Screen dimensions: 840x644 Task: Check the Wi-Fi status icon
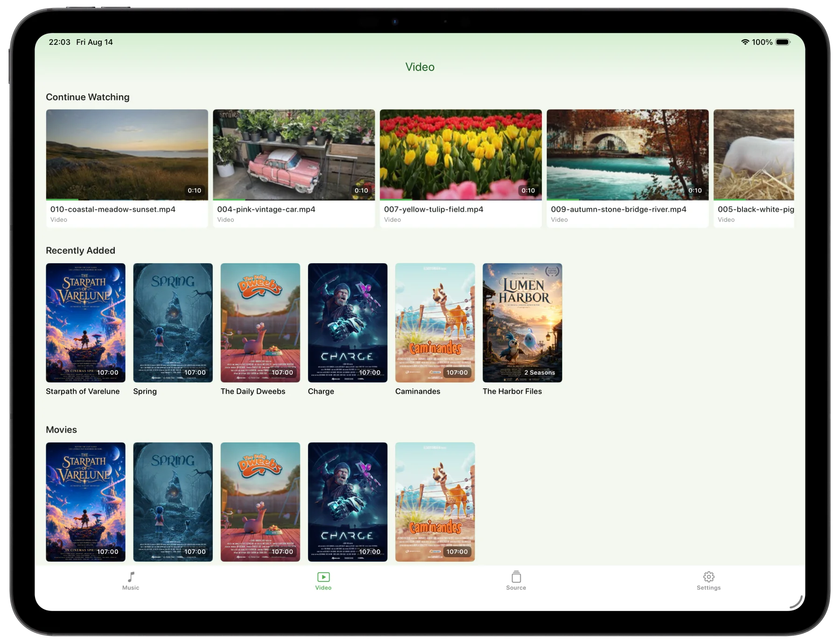[745, 42]
